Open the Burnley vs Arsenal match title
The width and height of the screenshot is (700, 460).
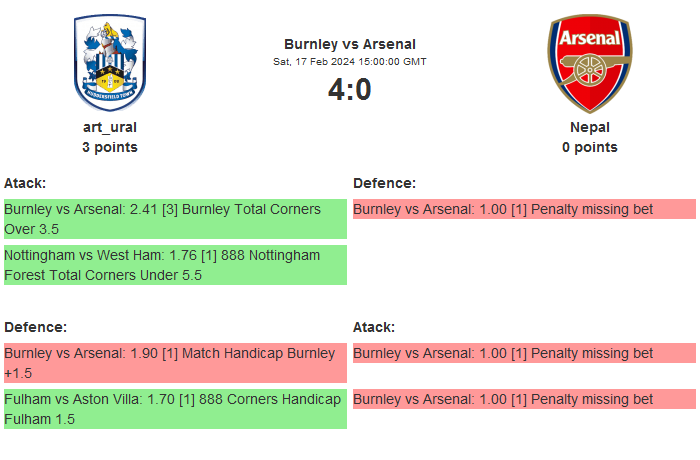click(x=350, y=44)
